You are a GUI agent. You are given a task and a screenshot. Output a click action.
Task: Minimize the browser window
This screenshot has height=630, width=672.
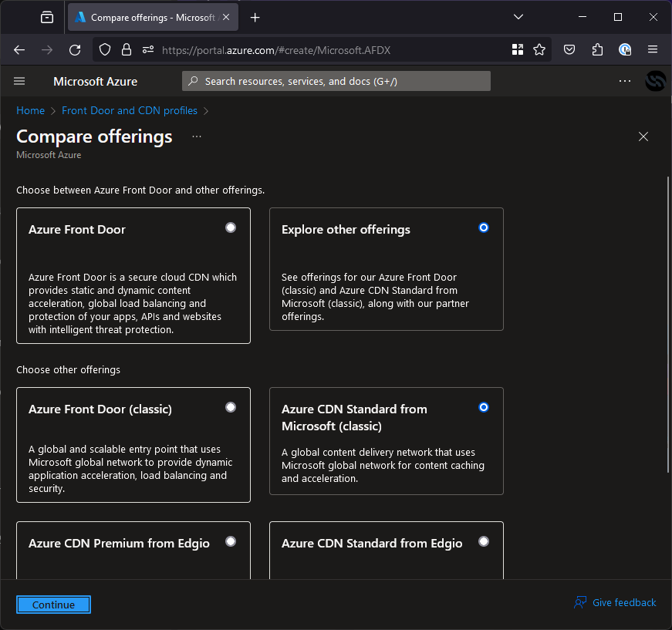(582, 17)
